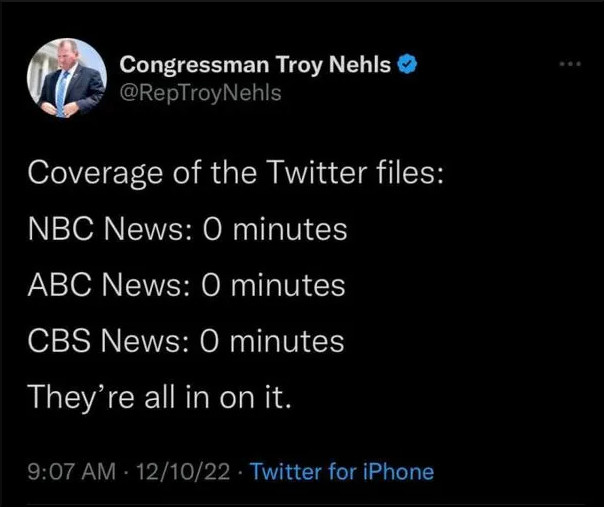Click the @RepTroyNehls handle
The width and height of the screenshot is (604, 507).
[x=200, y=93]
